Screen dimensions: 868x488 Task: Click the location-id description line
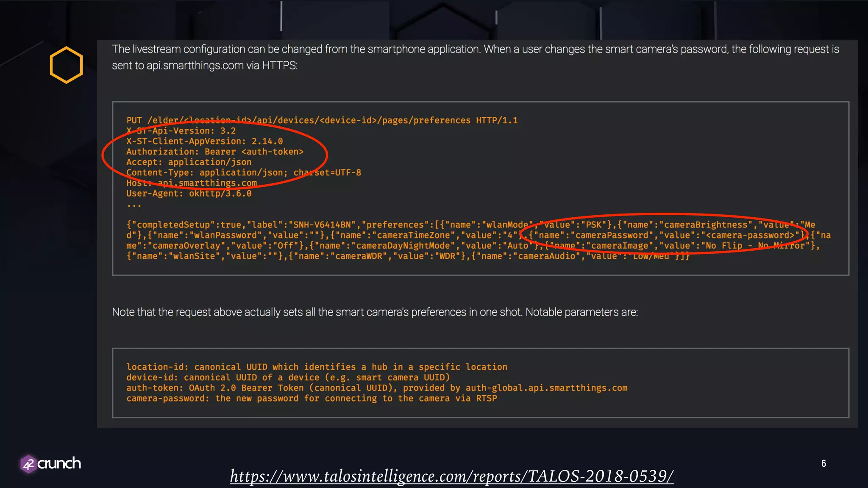coord(317,367)
